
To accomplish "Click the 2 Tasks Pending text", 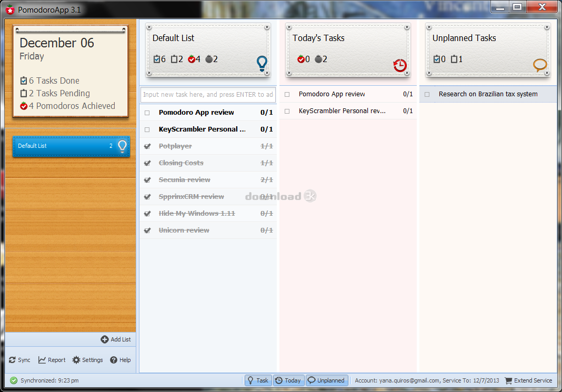I will [59, 94].
